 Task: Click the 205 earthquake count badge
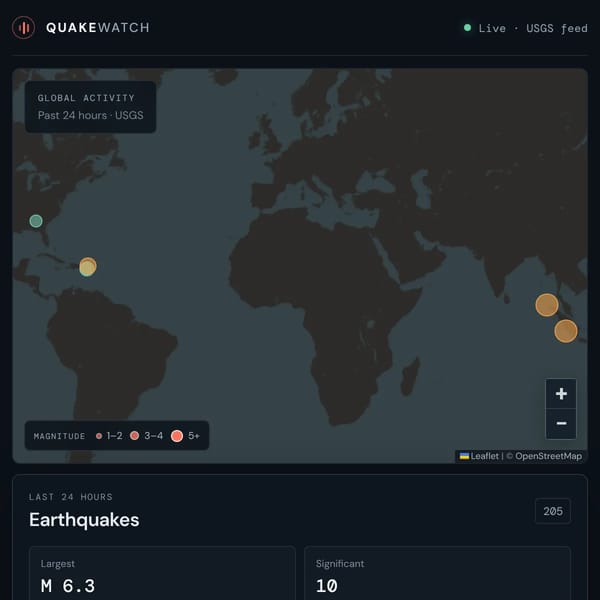pos(553,511)
